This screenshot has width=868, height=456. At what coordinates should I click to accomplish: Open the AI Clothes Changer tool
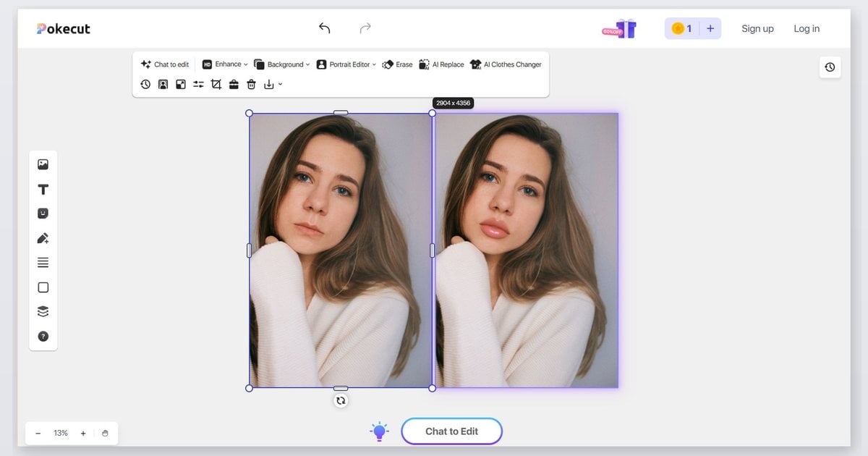click(x=506, y=64)
